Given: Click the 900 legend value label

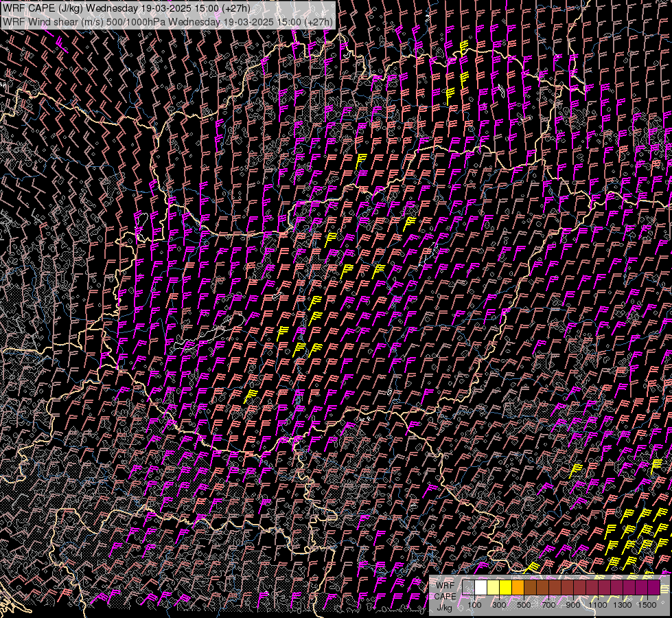Looking at the screenshot, I should pyautogui.click(x=573, y=605).
